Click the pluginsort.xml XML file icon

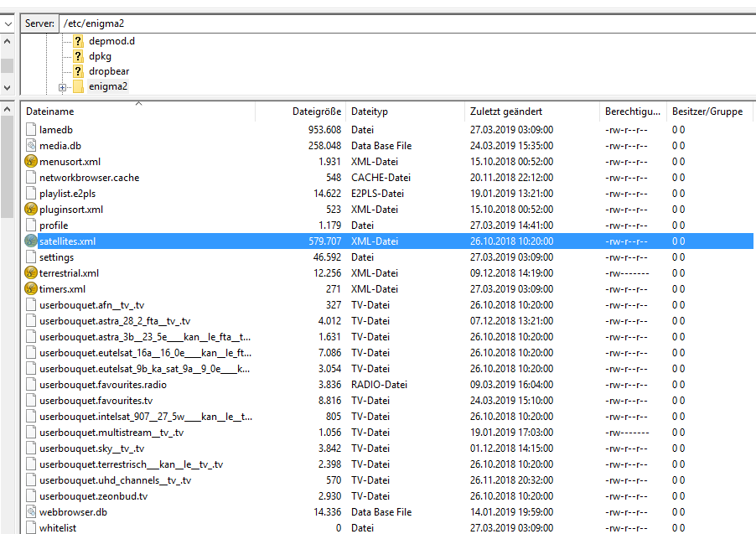[x=31, y=209]
